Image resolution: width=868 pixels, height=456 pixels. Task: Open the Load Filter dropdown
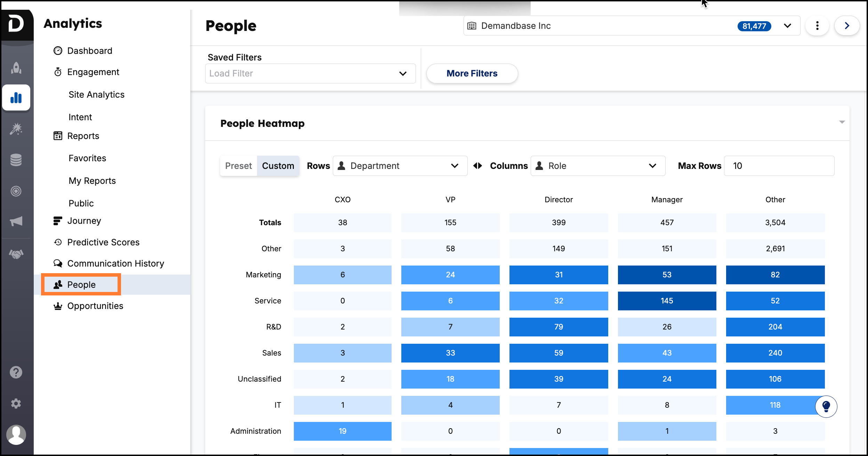pyautogui.click(x=310, y=73)
